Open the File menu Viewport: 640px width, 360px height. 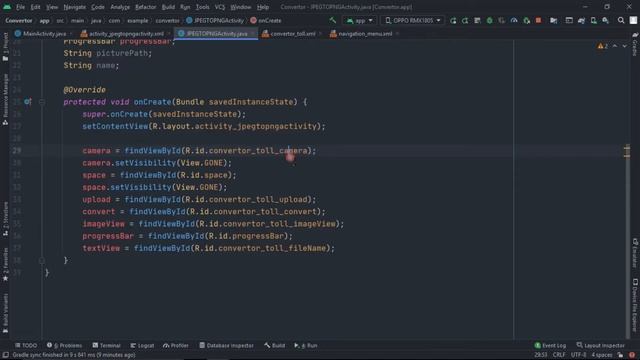pos(20,7)
